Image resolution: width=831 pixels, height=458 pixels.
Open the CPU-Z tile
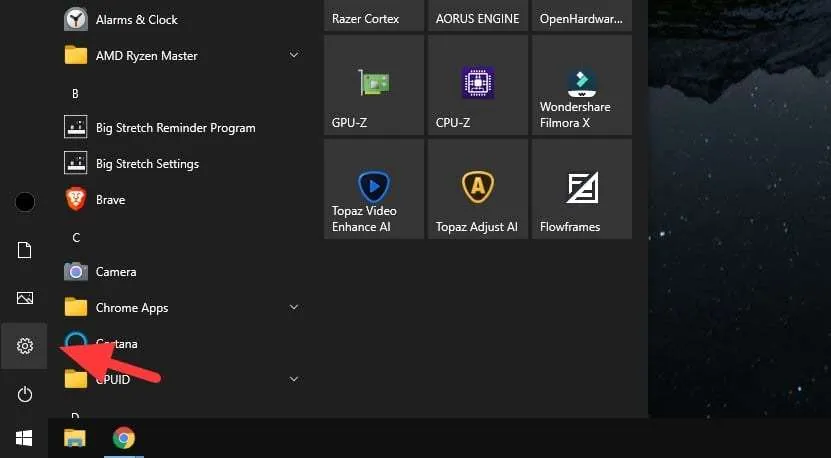click(478, 85)
